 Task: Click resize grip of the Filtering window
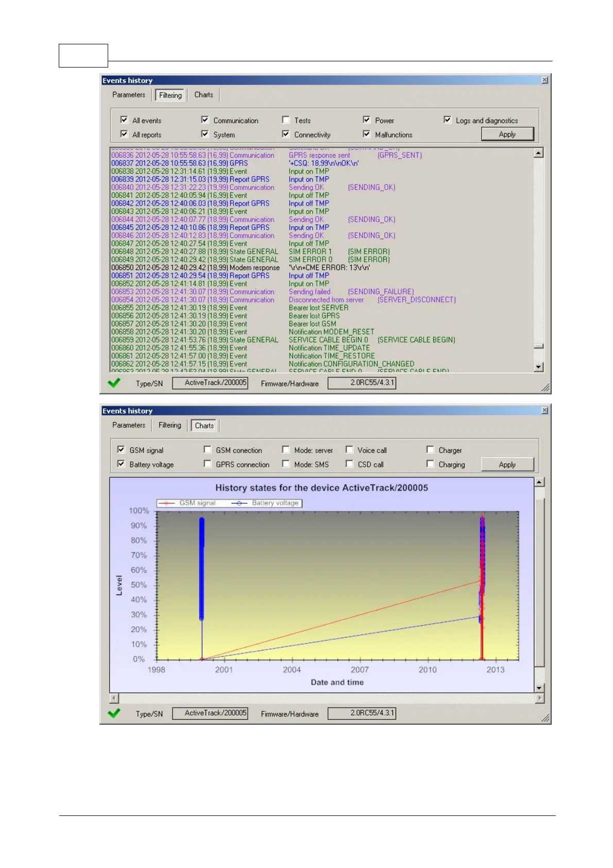pyautogui.click(x=545, y=387)
